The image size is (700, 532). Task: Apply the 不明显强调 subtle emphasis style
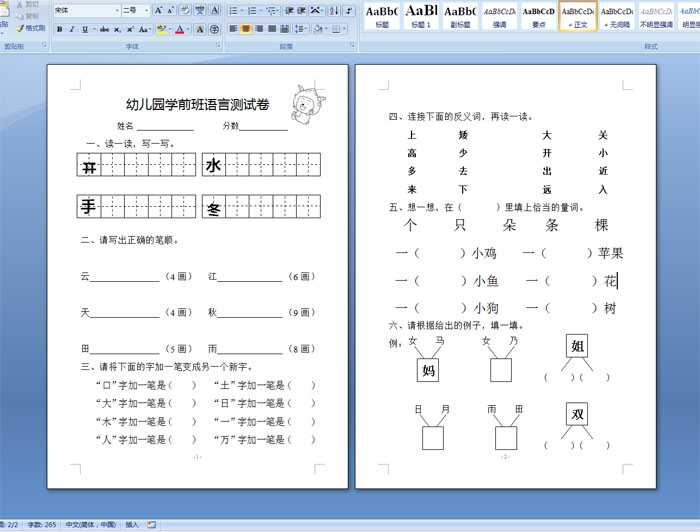tap(656, 17)
